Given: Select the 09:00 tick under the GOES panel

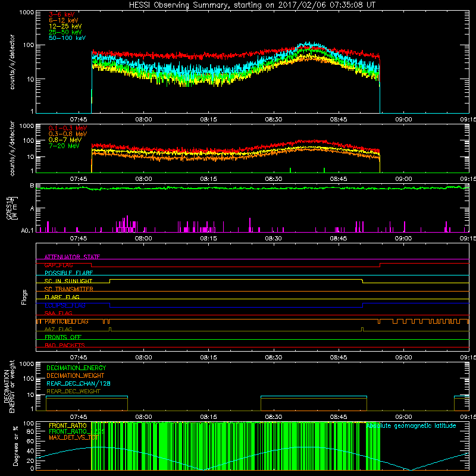Looking at the screenshot, I should (403, 239).
